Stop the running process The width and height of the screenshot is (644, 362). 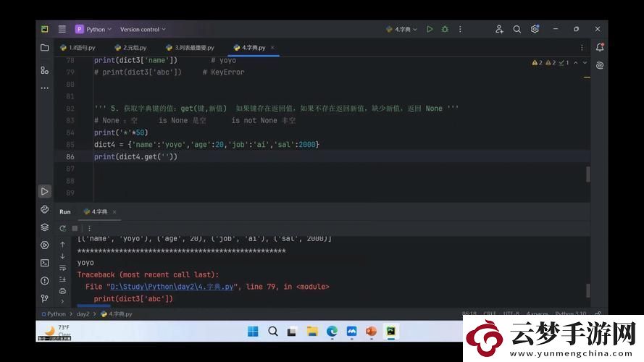tap(75, 228)
